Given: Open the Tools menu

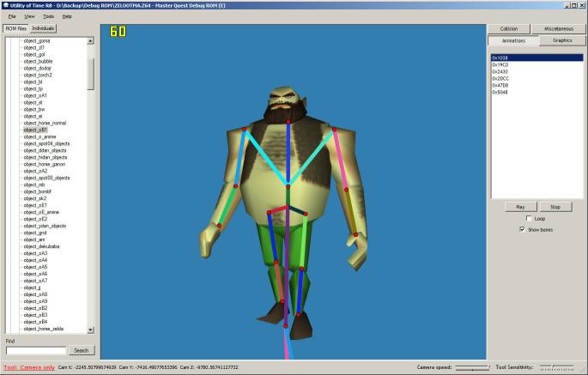Looking at the screenshot, I should tap(48, 16).
